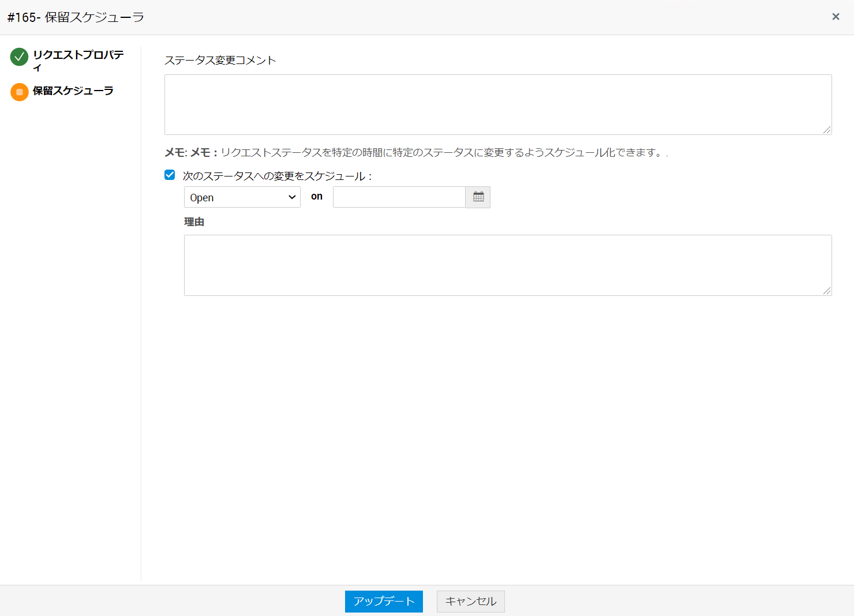
Task: Uncheck the schedule status change checkbox
Action: [170, 175]
